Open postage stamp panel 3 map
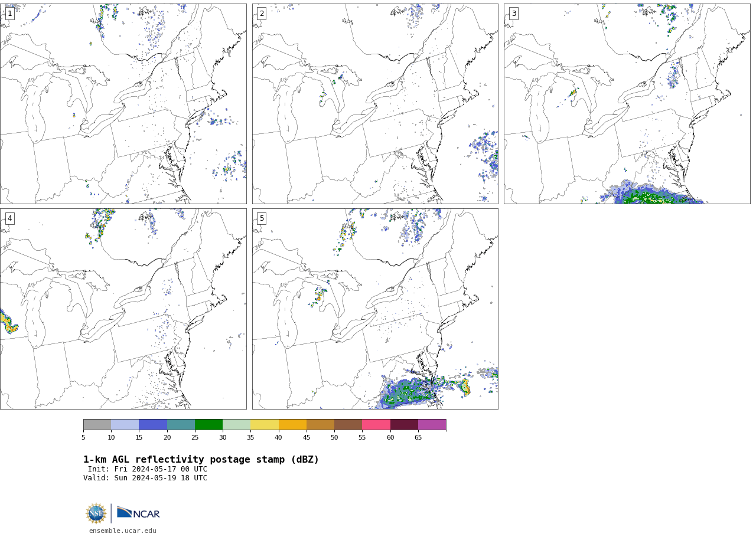The height and width of the screenshot is (537, 756). click(x=627, y=104)
